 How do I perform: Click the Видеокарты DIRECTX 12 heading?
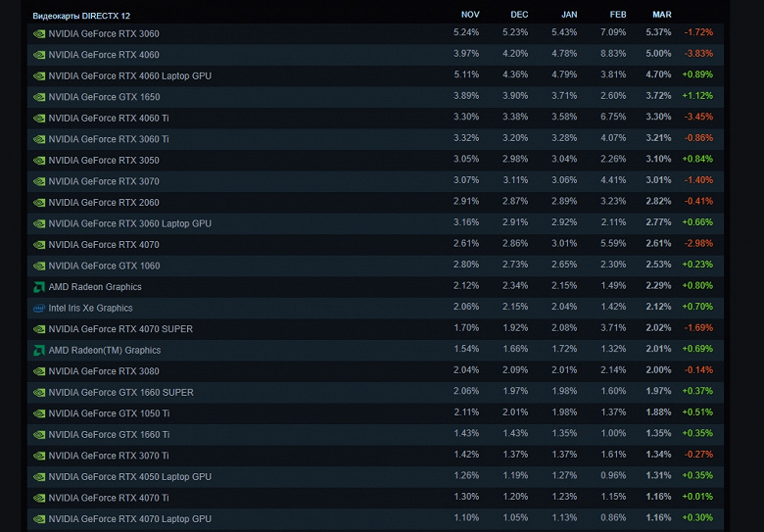click(x=82, y=16)
